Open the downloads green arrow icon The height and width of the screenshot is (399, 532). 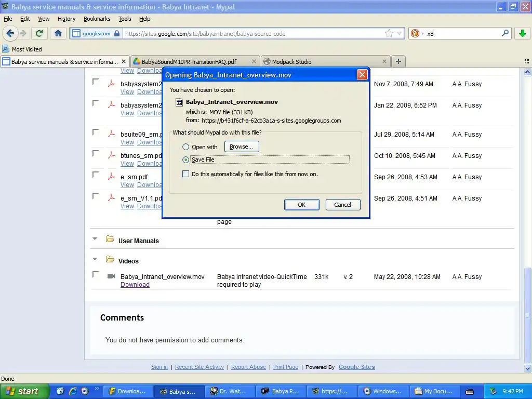tap(523, 33)
